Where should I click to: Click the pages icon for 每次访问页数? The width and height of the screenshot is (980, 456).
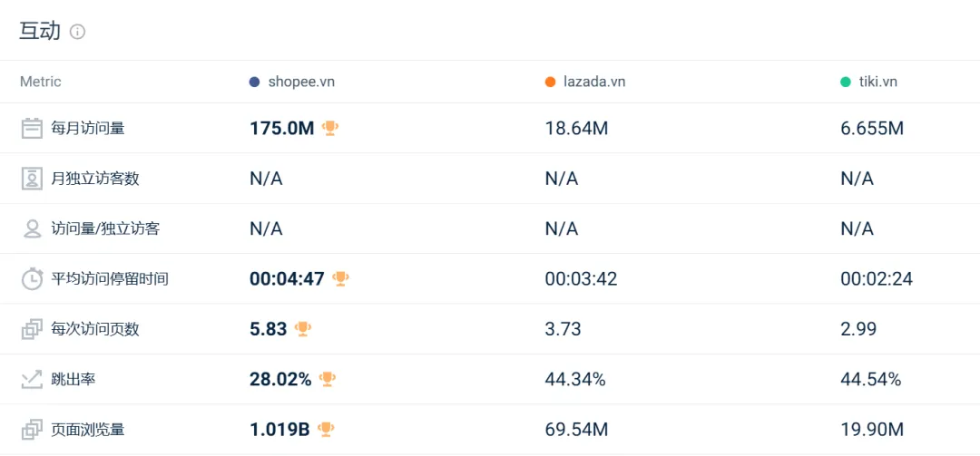tap(32, 329)
